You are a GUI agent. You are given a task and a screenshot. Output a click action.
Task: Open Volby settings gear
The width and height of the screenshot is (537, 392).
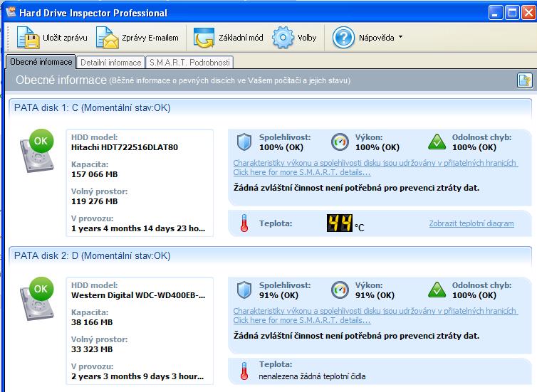point(283,37)
